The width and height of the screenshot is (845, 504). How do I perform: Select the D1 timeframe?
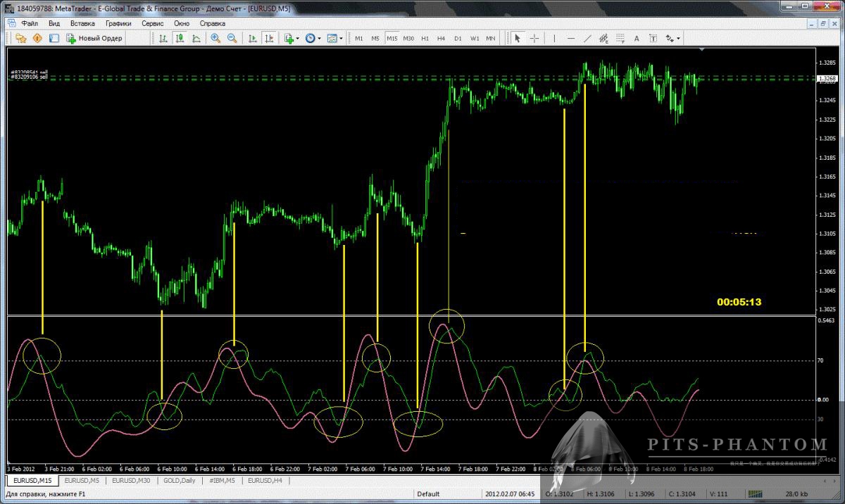click(458, 38)
